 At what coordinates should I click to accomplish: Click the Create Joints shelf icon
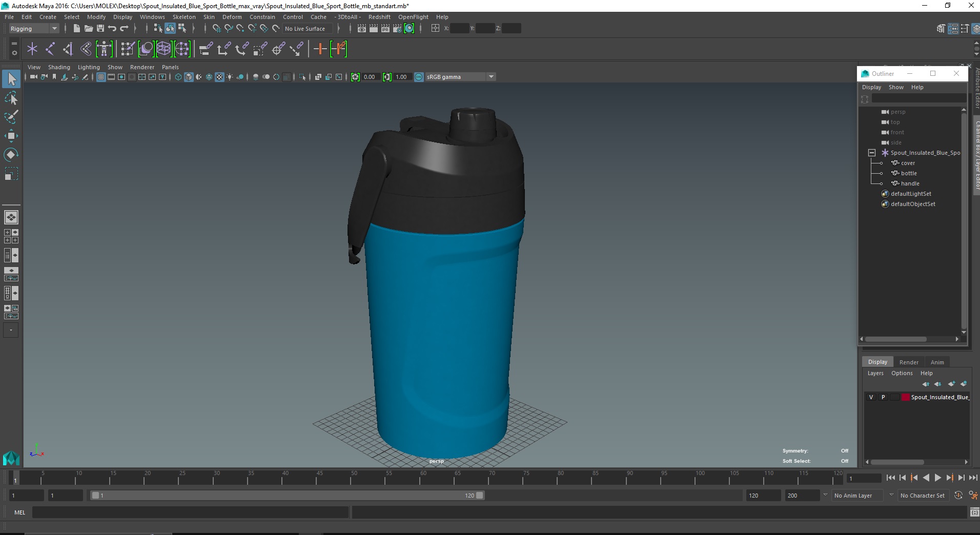[50, 49]
